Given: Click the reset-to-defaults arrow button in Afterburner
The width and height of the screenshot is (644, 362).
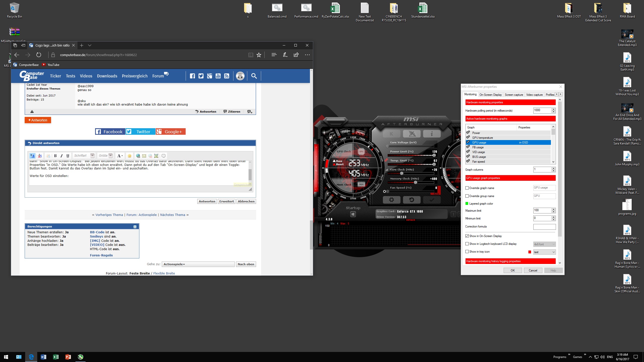Looking at the screenshot, I should 412,200.
